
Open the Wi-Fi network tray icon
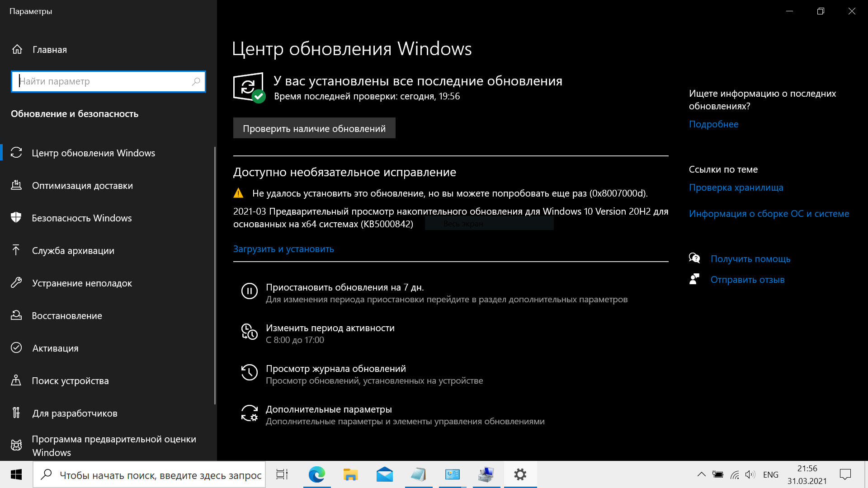[735, 474]
